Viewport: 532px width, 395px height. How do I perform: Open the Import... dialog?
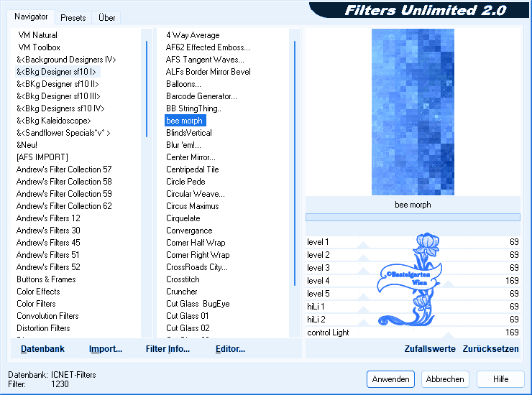point(105,348)
